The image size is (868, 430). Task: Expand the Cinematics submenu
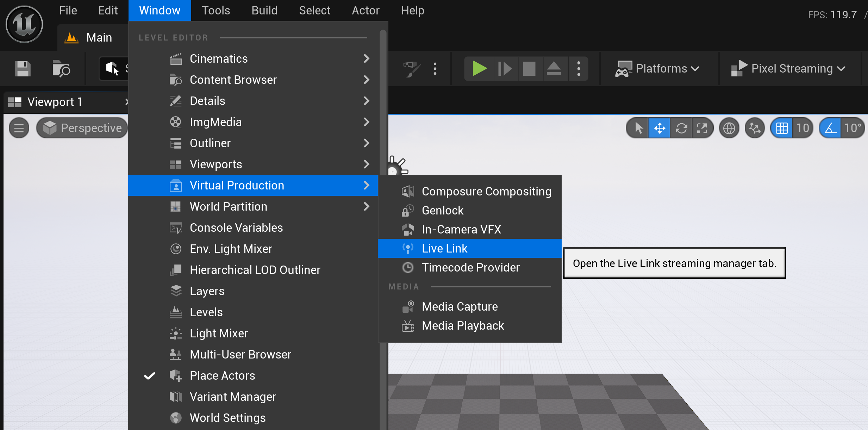click(253, 58)
